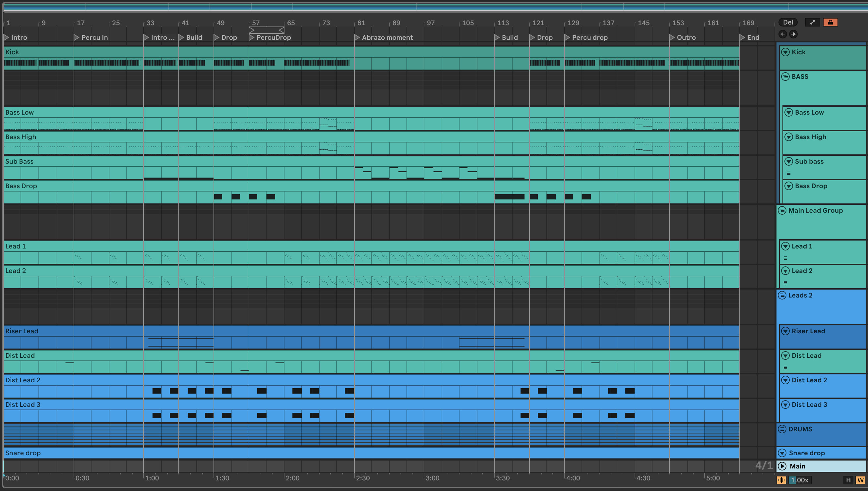Toggle the orange lock envelopes button
Screen dimensions: 868x491
point(830,22)
